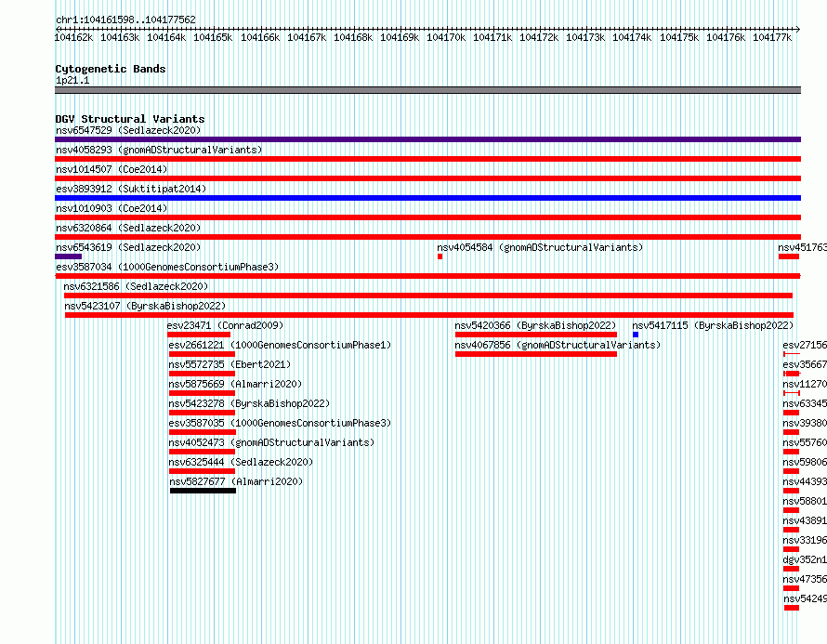Click the 104171k ruler position

492,37
